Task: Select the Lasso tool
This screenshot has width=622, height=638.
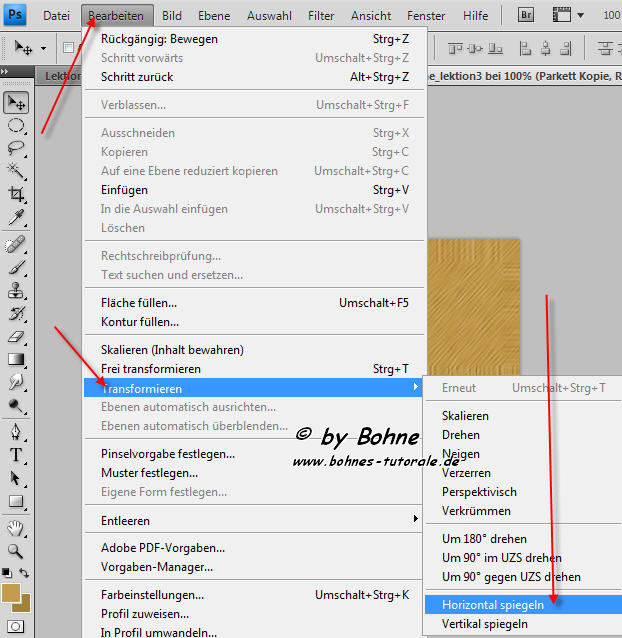Action: point(16,148)
